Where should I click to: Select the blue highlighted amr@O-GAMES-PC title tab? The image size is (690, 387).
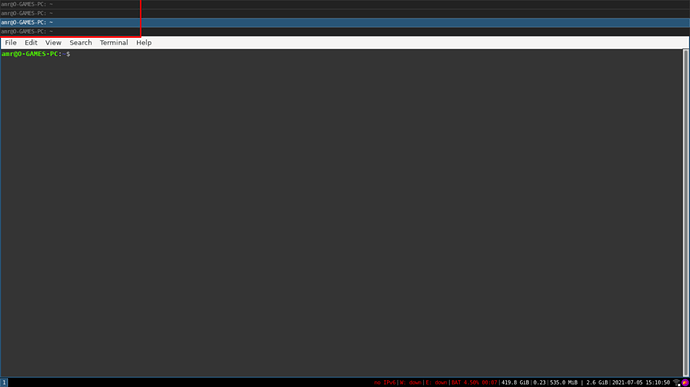coord(345,22)
